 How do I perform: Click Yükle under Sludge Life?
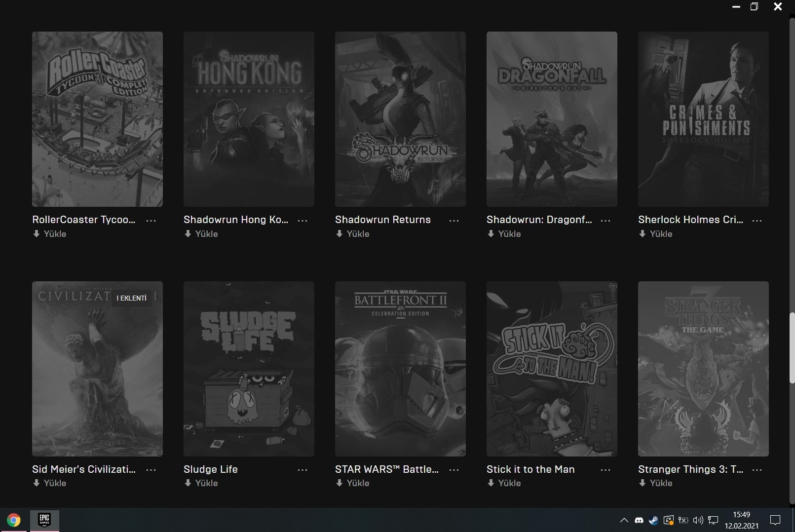pyautogui.click(x=201, y=483)
